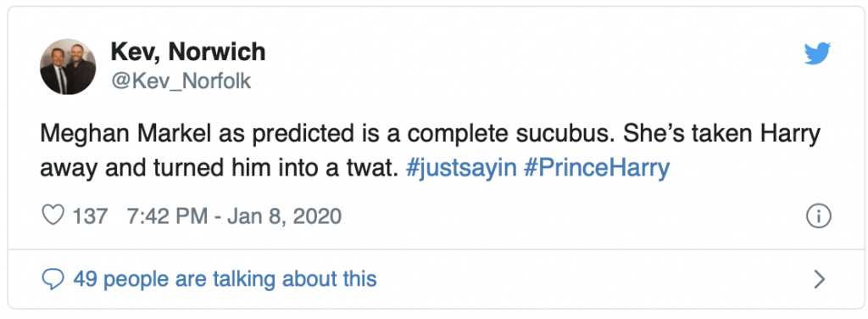Screen dimensions: 868x319
Task: Open the round profile avatar photo
Action: click(68, 66)
